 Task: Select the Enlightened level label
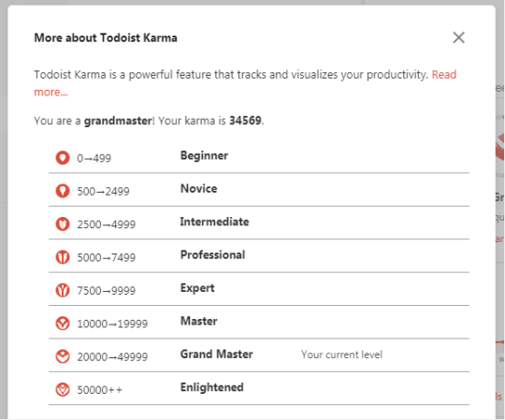click(x=212, y=387)
